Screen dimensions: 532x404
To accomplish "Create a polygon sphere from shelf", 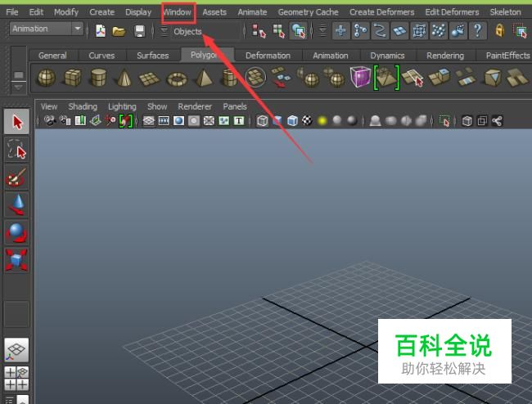I will pos(47,78).
